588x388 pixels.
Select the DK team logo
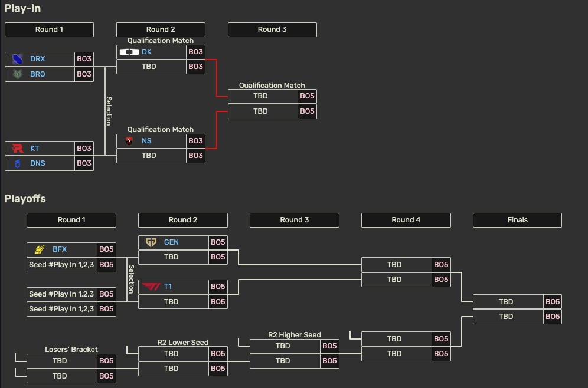(x=129, y=52)
